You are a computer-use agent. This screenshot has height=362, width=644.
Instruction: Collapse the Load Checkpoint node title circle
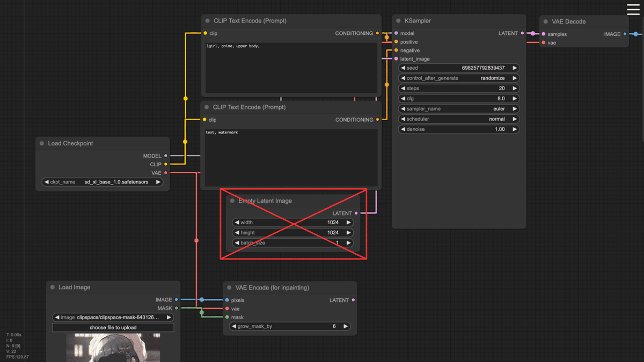[x=41, y=143]
